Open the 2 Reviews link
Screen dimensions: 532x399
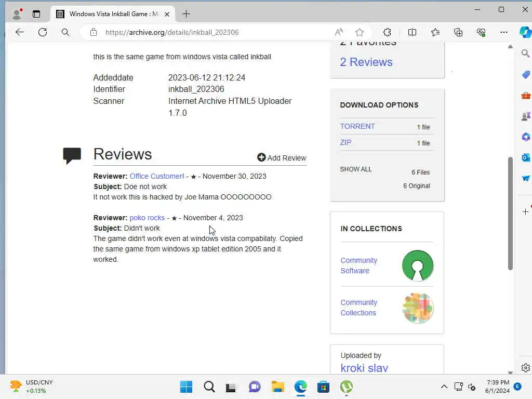coord(366,62)
